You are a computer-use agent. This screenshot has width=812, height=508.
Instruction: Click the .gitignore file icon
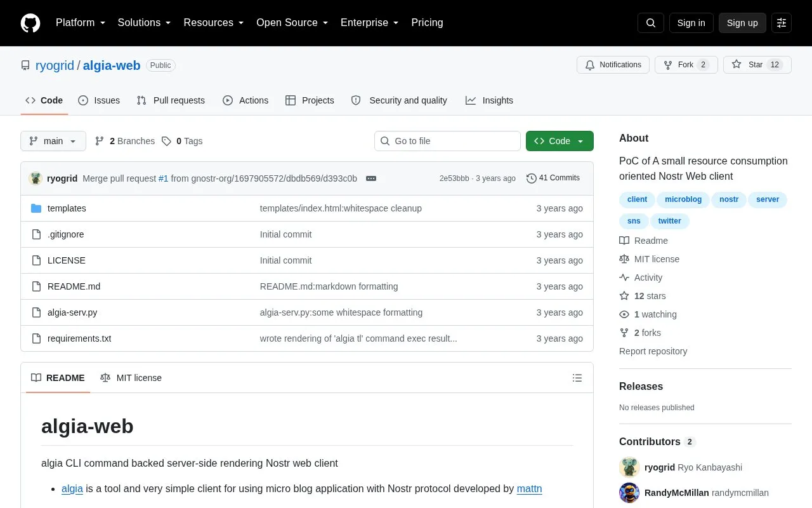(x=36, y=234)
